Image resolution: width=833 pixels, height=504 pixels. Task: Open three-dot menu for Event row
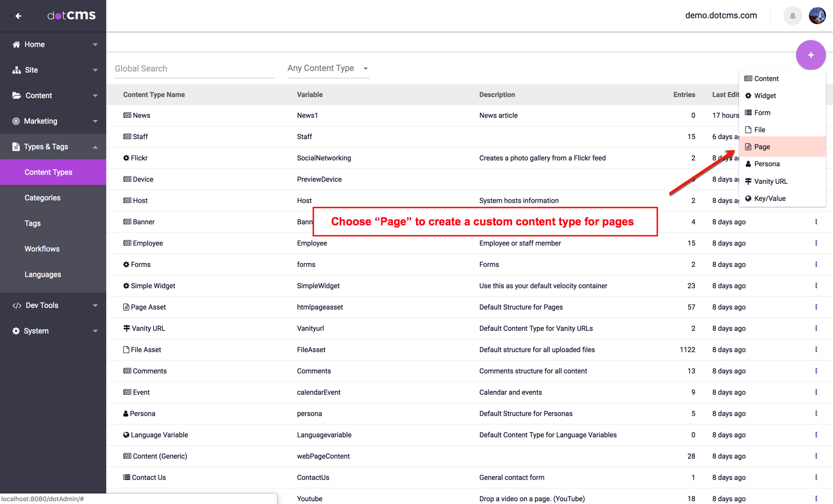(x=816, y=392)
